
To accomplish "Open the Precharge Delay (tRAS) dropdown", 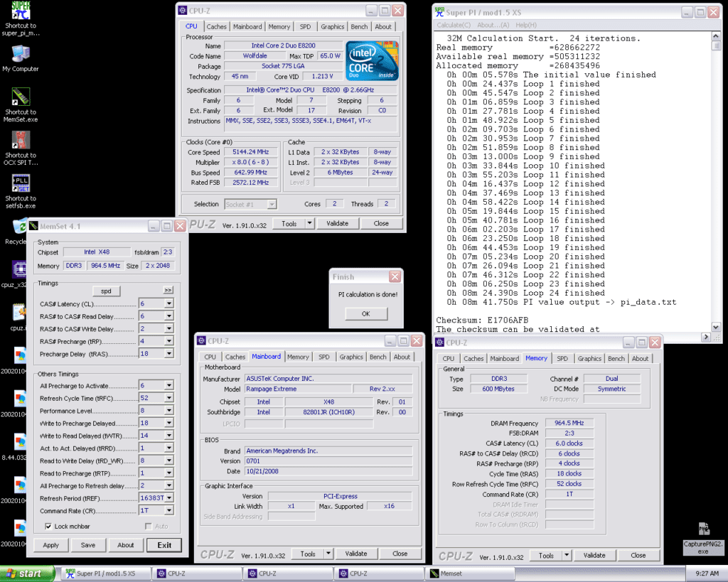I will [169, 354].
